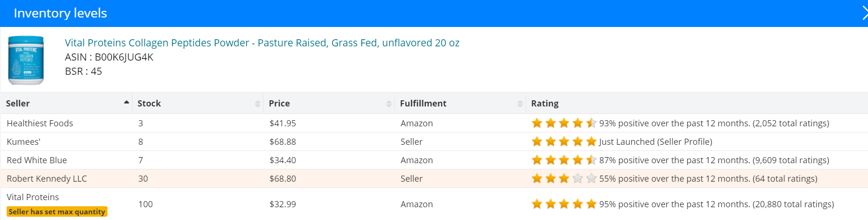
Task: Click the $32.99 price for Vital Proteins
Action: tap(283, 204)
